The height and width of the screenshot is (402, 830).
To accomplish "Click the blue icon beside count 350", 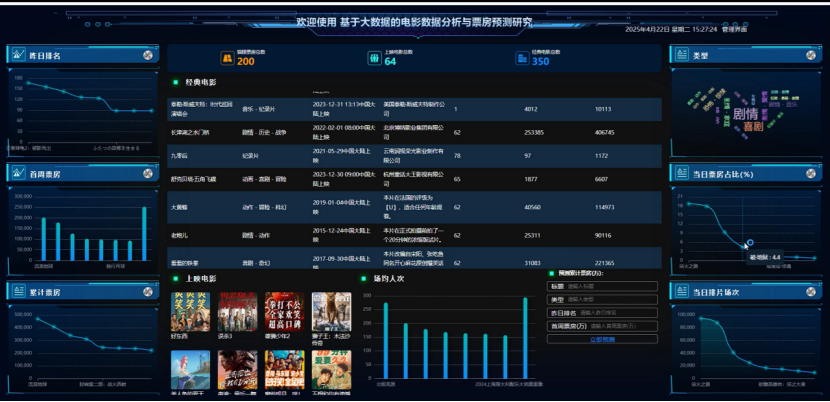I will pyautogui.click(x=522, y=58).
